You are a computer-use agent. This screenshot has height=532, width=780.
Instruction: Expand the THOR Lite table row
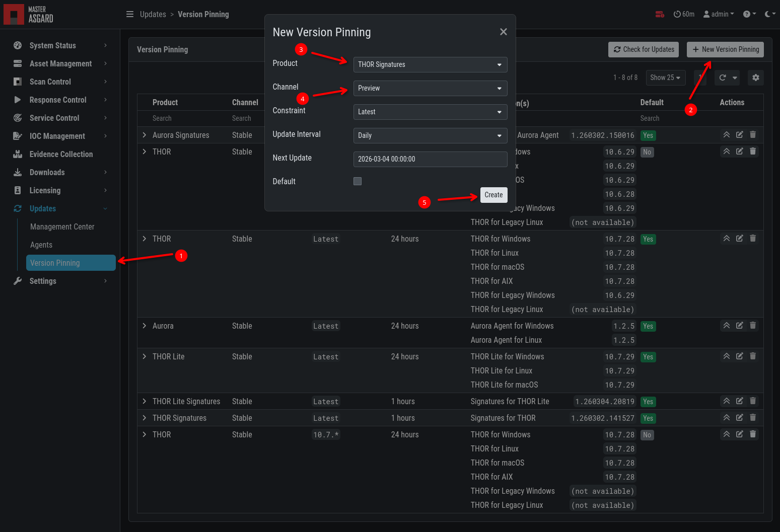coord(145,356)
